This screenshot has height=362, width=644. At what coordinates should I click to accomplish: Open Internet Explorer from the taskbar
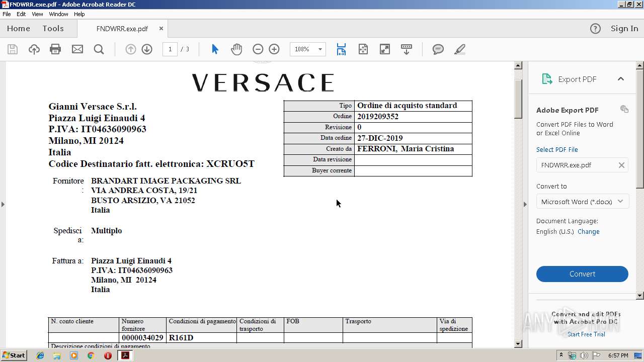click(x=40, y=355)
